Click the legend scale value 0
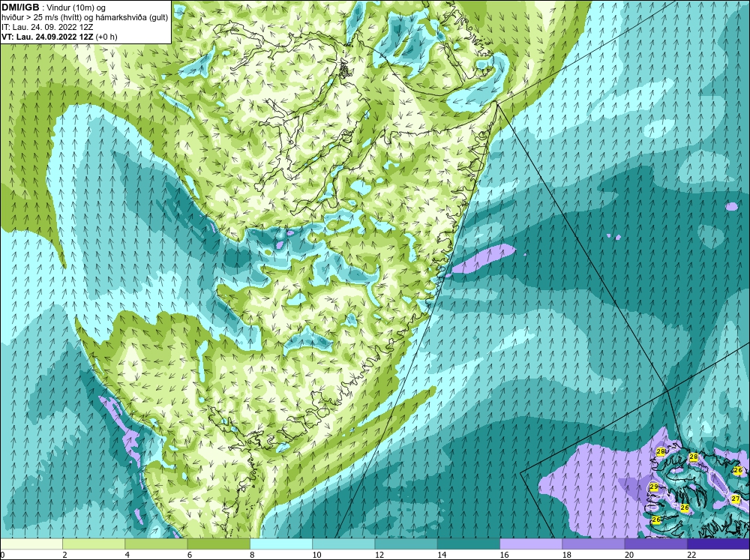The width and height of the screenshot is (750, 560). tap(2, 555)
